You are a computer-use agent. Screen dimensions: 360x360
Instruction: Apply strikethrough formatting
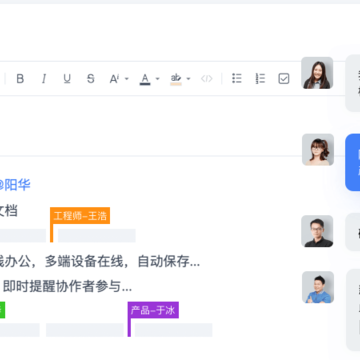tap(90, 79)
